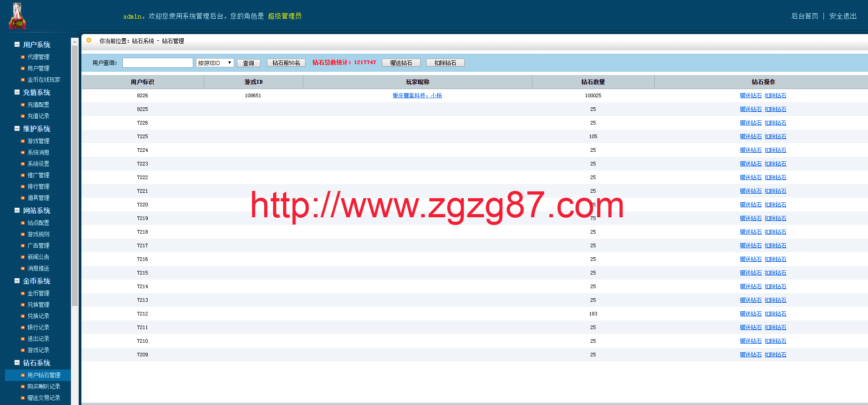Click 安全退出 to log out
This screenshot has height=405, width=868.
[843, 16]
